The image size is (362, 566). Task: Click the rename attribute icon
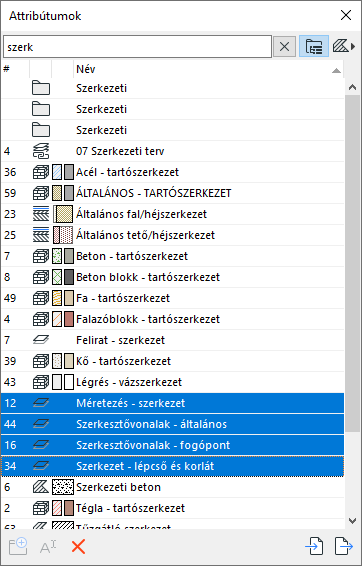coord(48,547)
